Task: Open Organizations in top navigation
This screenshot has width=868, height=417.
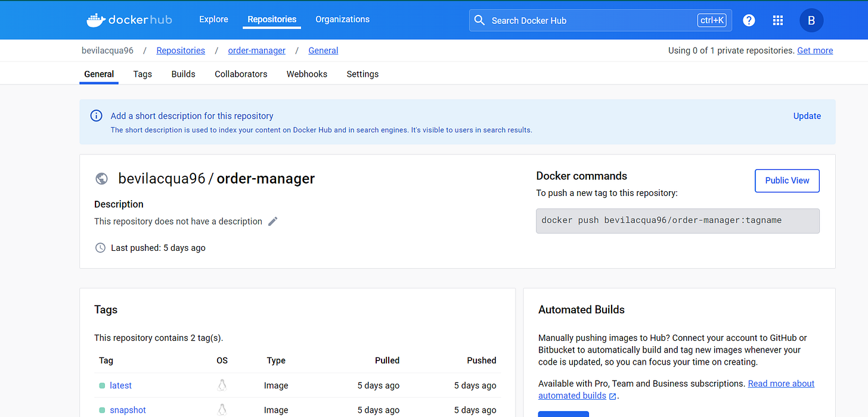Action: click(x=342, y=19)
